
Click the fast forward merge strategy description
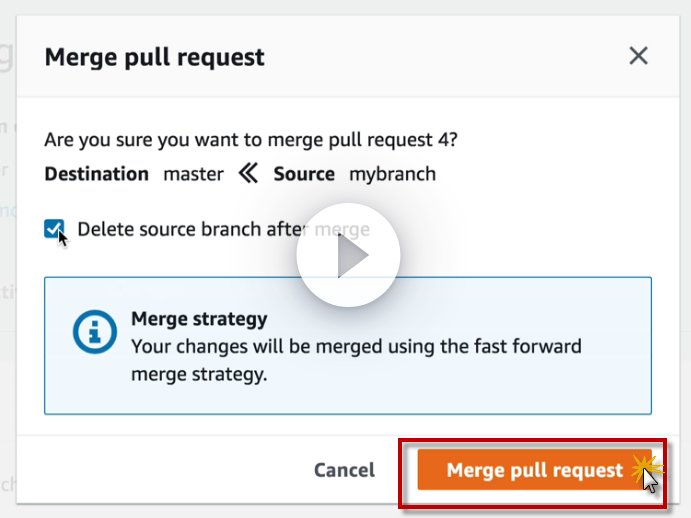click(x=355, y=361)
